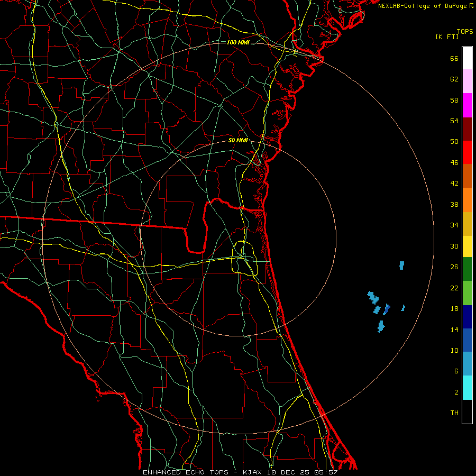Screen dimensions: 476x476
Task: Select the light green legend swatch
Action: pos(467,293)
